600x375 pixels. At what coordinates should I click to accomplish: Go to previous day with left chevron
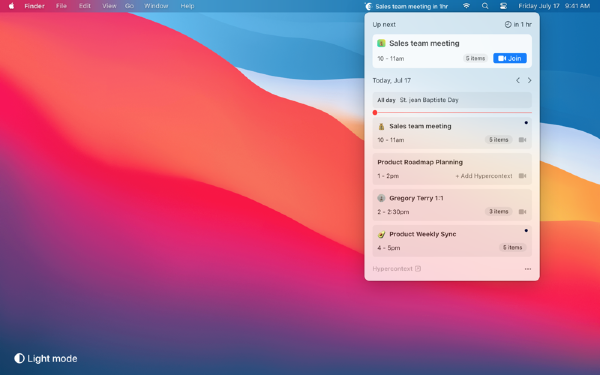pos(518,80)
